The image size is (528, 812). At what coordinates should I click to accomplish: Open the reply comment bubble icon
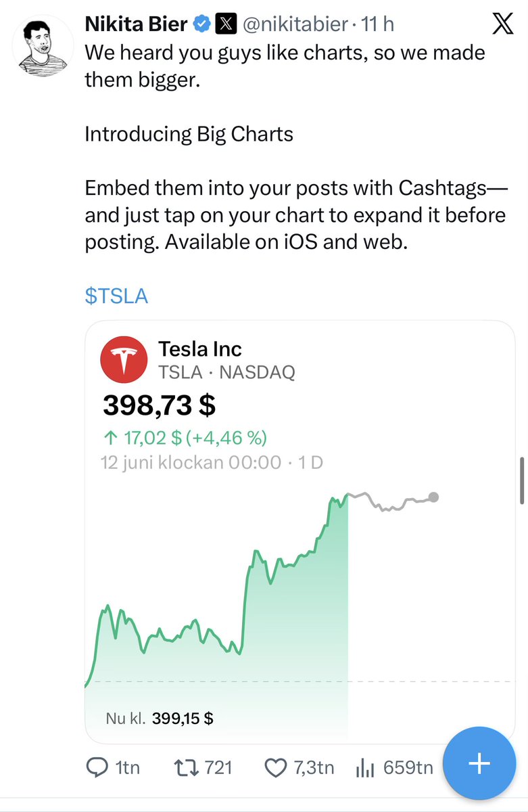tap(98, 767)
